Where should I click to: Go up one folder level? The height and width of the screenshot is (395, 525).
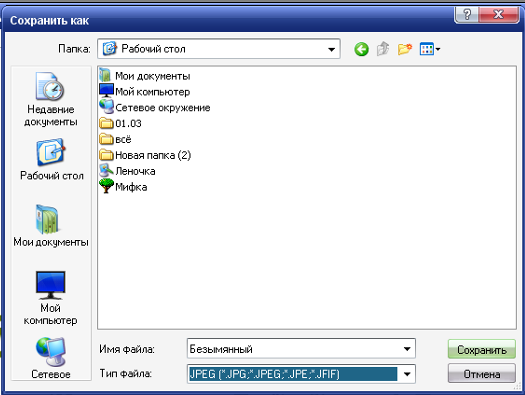tap(383, 49)
